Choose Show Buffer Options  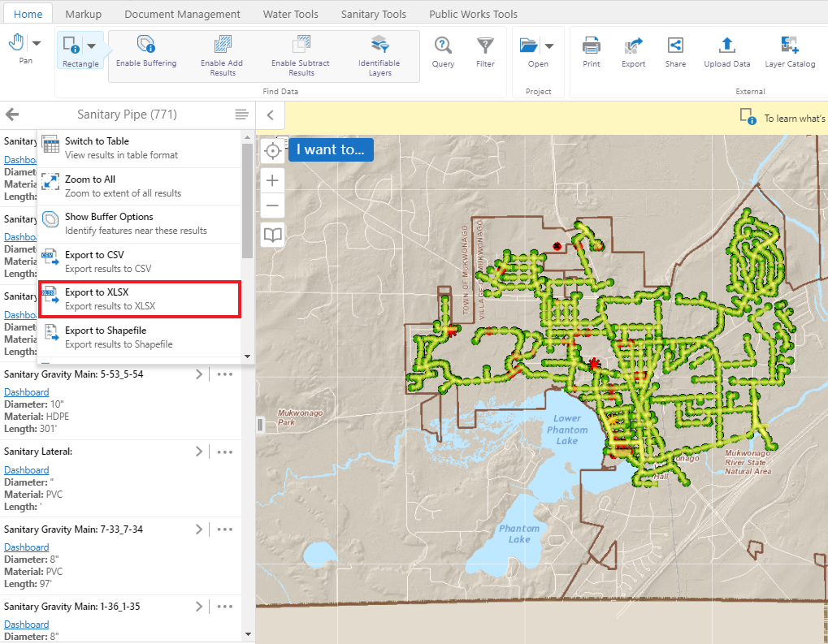(x=140, y=223)
